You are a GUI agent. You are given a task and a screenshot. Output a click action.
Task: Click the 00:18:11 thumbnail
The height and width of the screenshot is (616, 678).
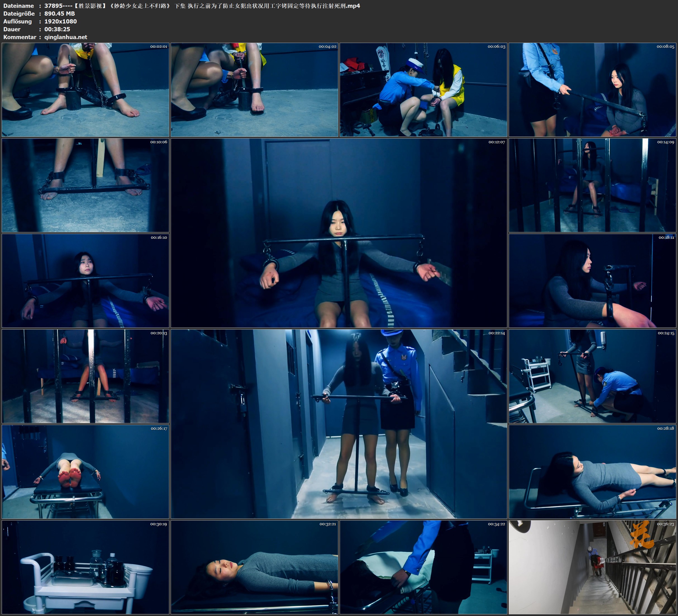click(593, 281)
